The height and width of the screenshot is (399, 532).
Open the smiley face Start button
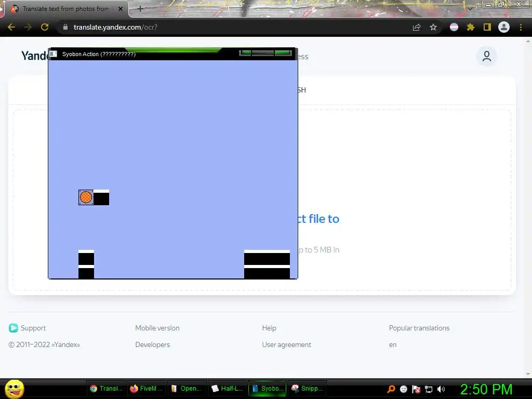14,389
